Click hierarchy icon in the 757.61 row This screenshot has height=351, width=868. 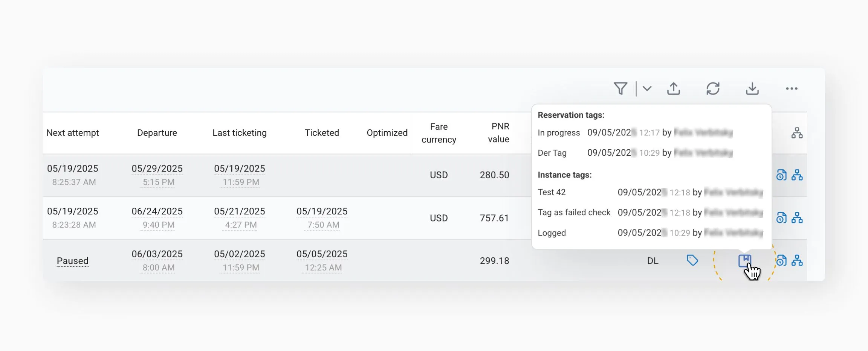click(797, 218)
